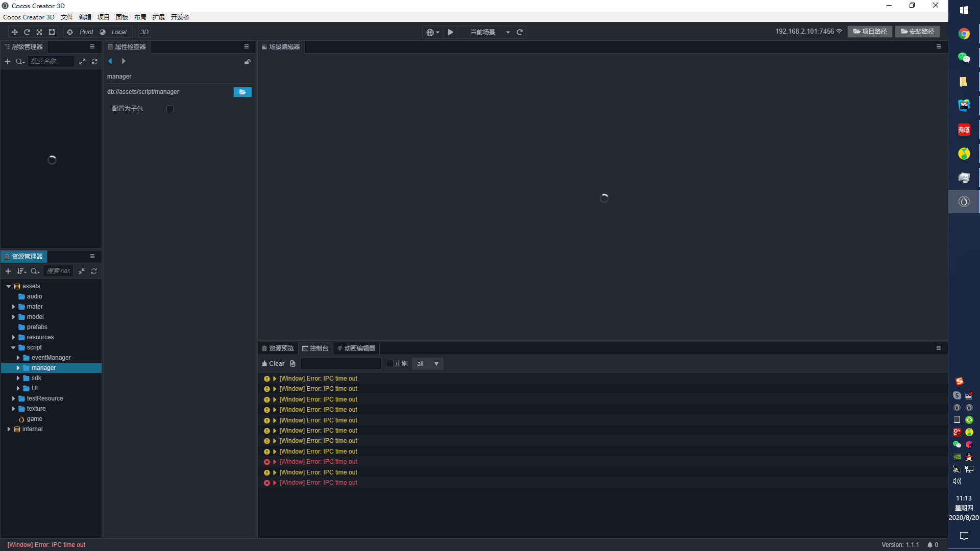Image resolution: width=980 pixels, height=551 pixels.
Task: Toggle the 配置为子包 checkbox
Action: 170,109
